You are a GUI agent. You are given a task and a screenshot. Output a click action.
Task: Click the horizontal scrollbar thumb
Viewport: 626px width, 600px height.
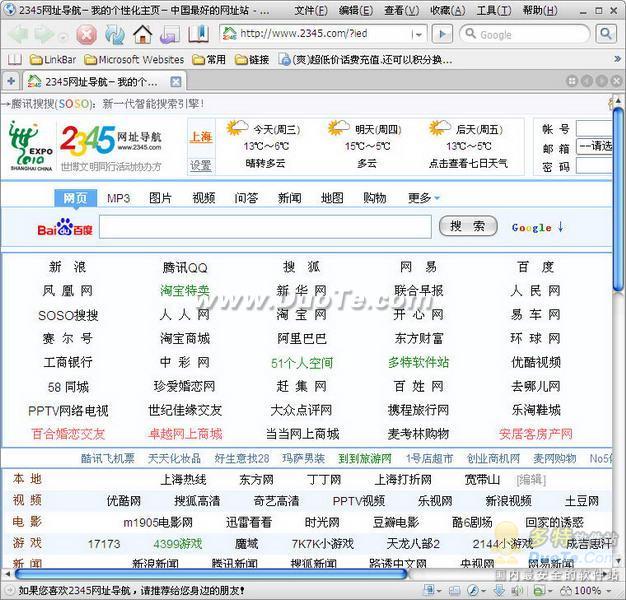[x=210, y=574]
